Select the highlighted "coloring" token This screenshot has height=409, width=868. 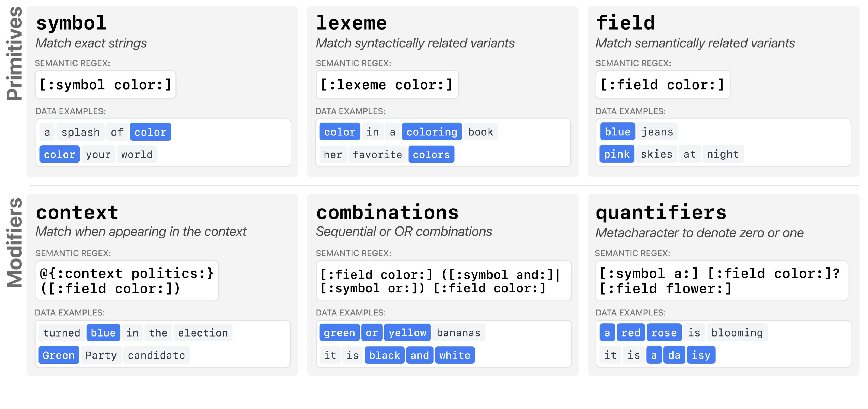[x=432, y=132]
